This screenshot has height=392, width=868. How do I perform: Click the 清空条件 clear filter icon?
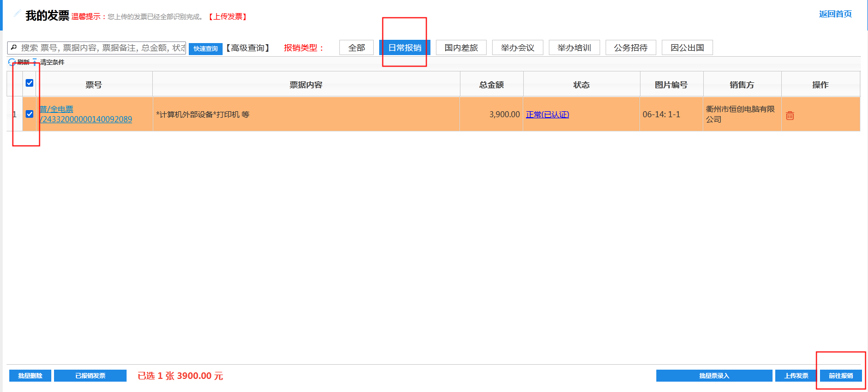(x=35, y=62)
